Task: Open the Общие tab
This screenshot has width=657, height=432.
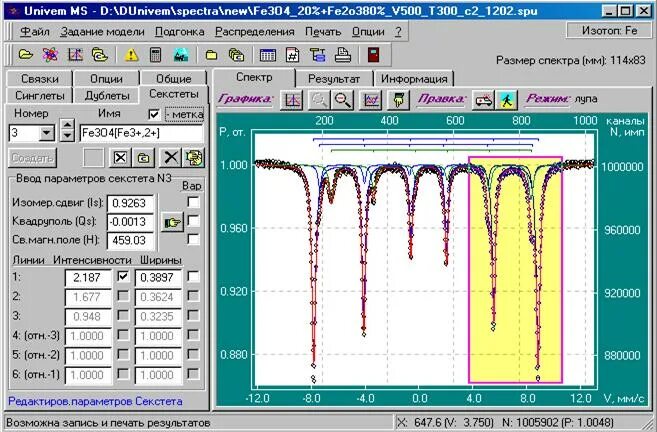Action: pyautogui.click(x=173, y=79)
